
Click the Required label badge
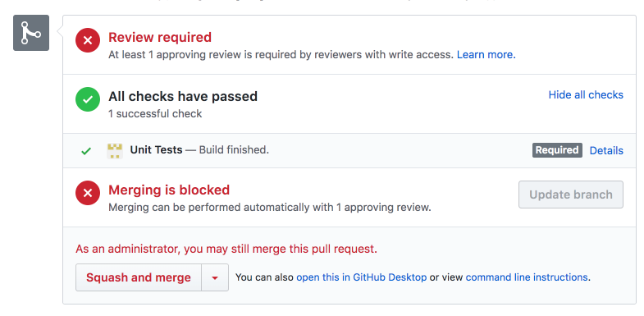tap(557, 150)
